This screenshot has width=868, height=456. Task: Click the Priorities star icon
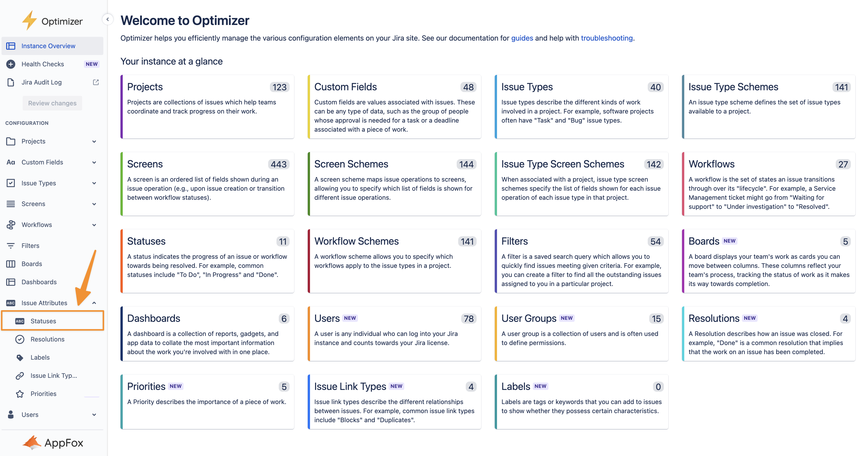20,394
